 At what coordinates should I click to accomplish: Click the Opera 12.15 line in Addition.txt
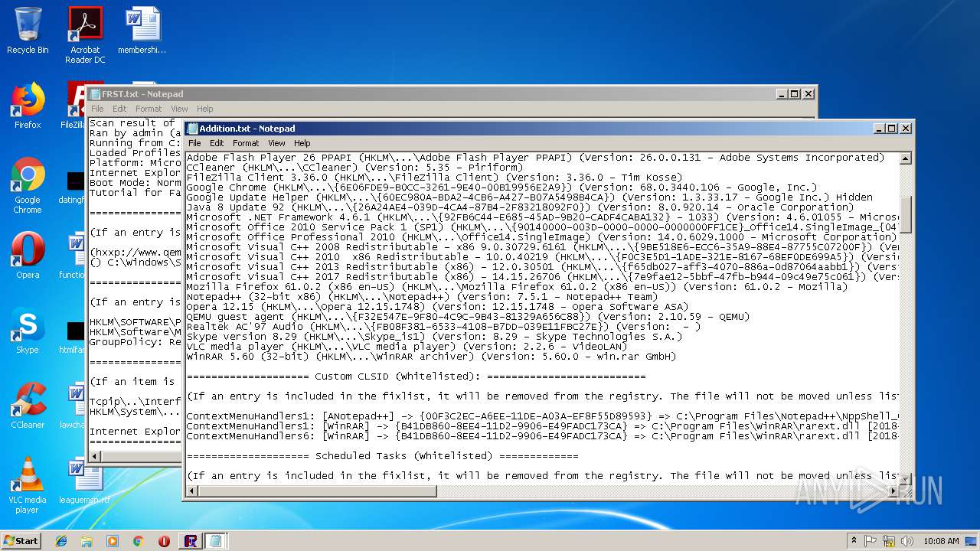437,307
